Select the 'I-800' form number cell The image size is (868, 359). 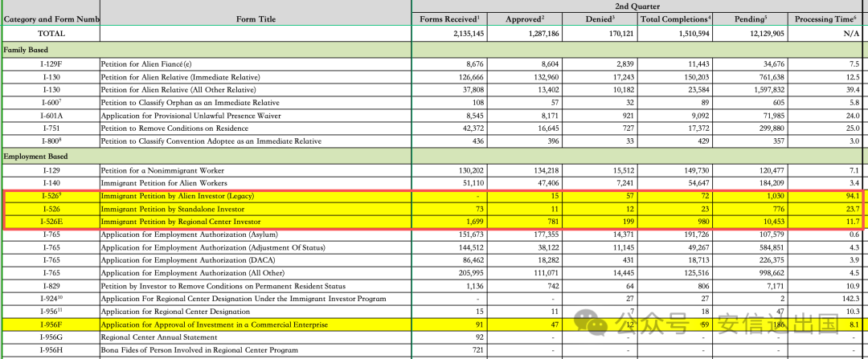(x=51, y=141)
